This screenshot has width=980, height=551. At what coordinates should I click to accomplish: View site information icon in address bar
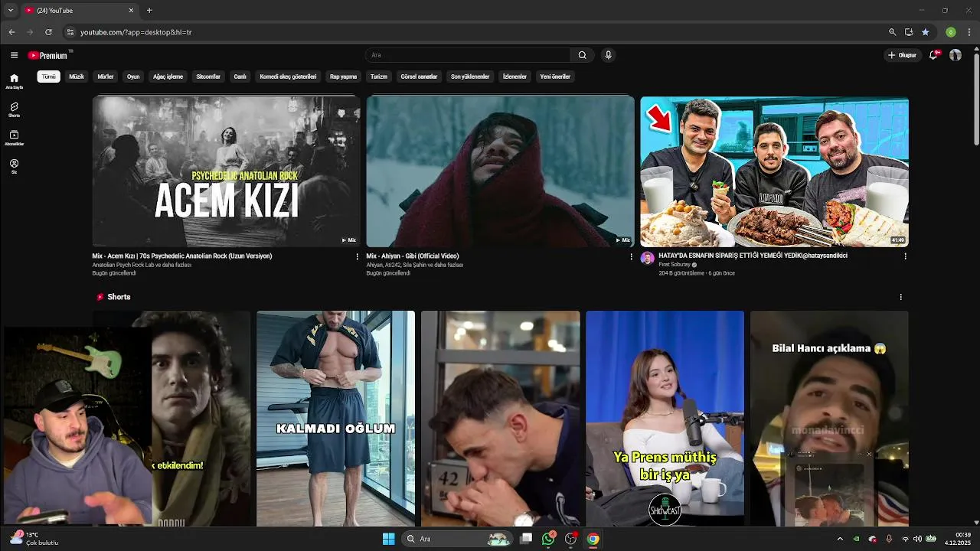[x=70, y=32]
